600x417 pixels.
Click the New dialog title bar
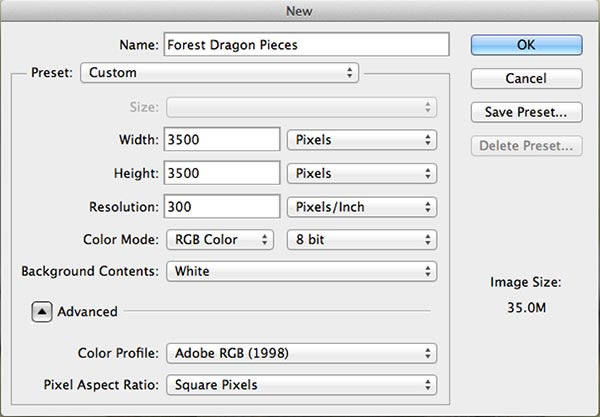pos(300,9)
